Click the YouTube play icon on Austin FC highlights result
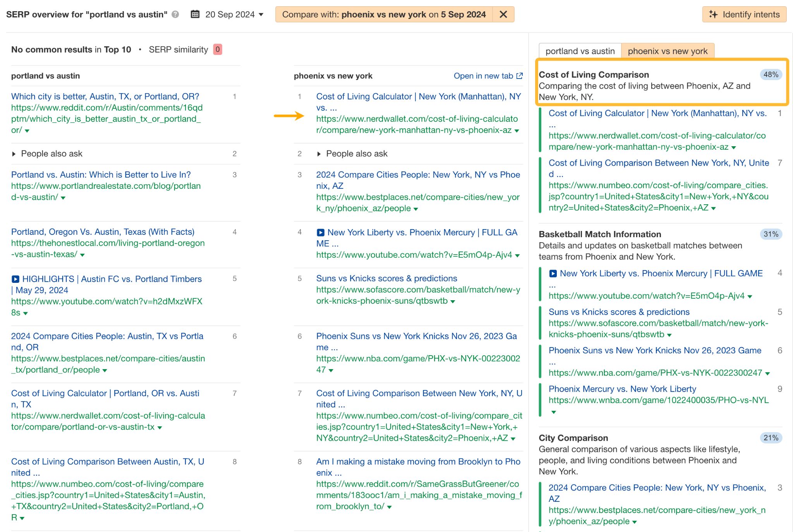The width and height of the screenshot is (793, 532). point(15,279)
